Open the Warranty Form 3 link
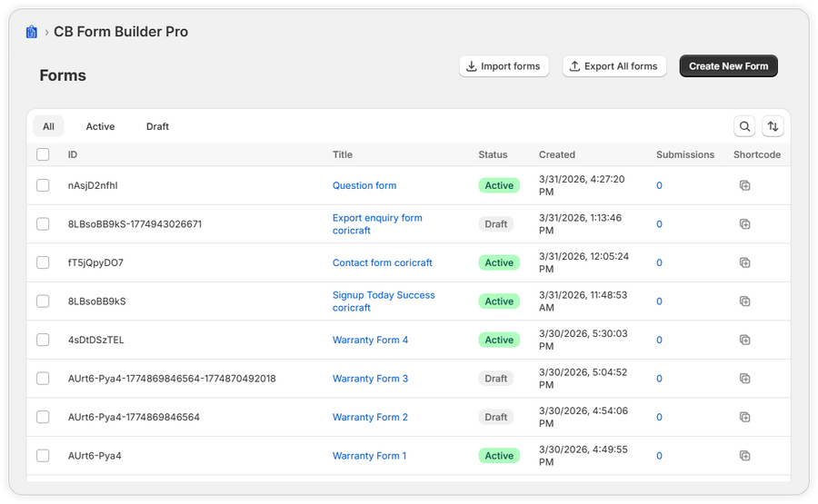Viewport: 818px width, 504px height. pos(371,379)
